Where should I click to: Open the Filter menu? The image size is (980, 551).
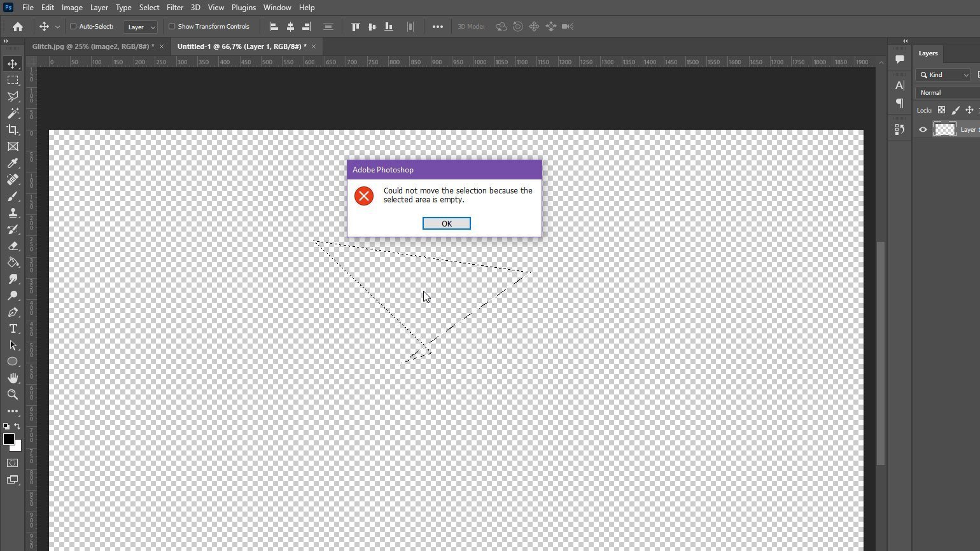[x=175, y=8]
